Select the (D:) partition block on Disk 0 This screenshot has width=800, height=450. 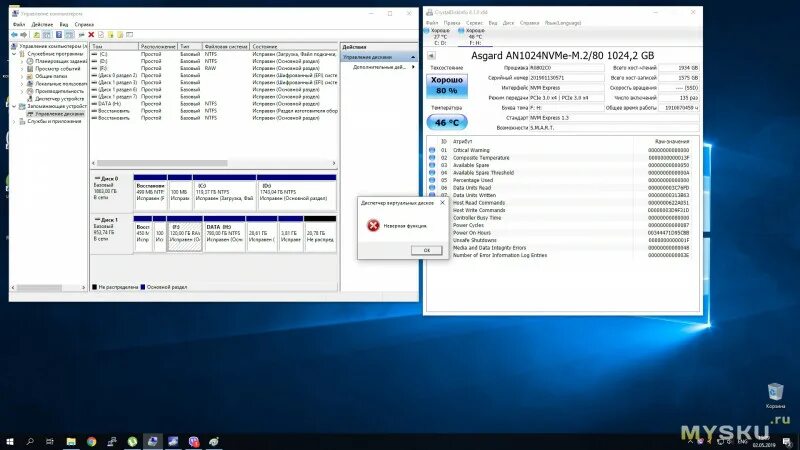[x=297, y=194]
